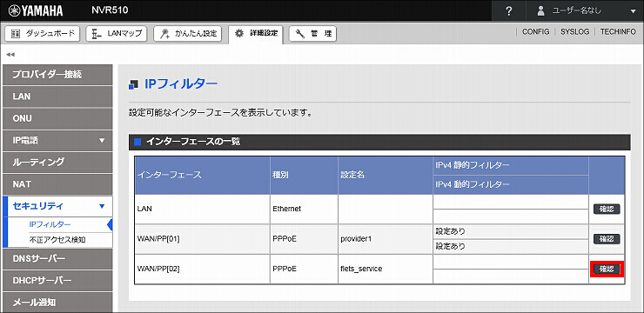Click 確認 button for WAN/PP[01] row
The width and height of the screenshot is (644, 313).
pyautogui.click(x=607, y=239)
